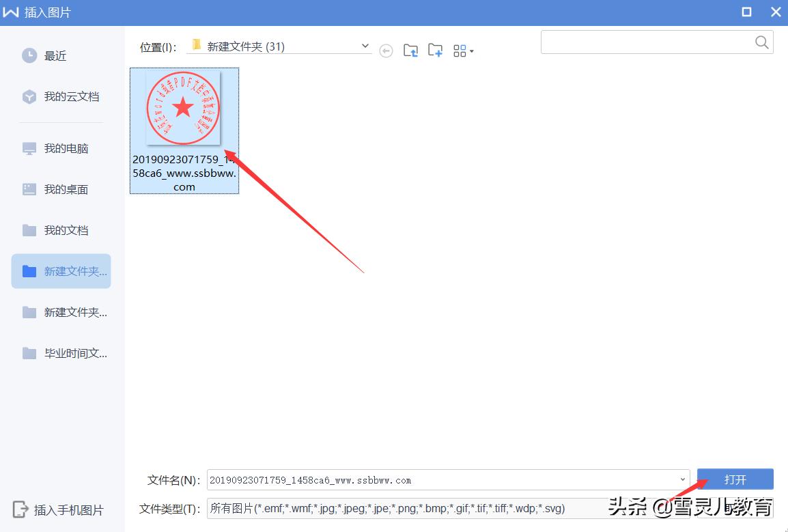The image size is (788, 532).
Task: Create a new folder with the add-folder icon
Action: 435,50
